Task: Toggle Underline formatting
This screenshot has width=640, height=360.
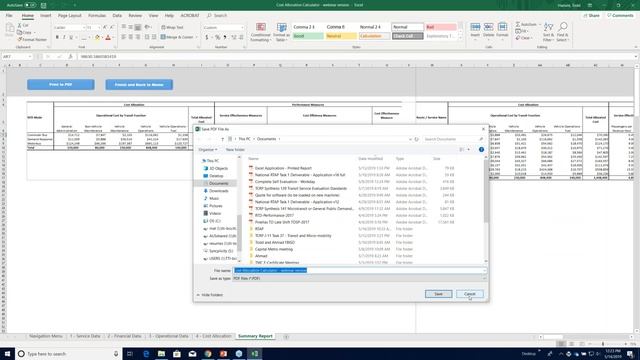Action: (71, 38)
